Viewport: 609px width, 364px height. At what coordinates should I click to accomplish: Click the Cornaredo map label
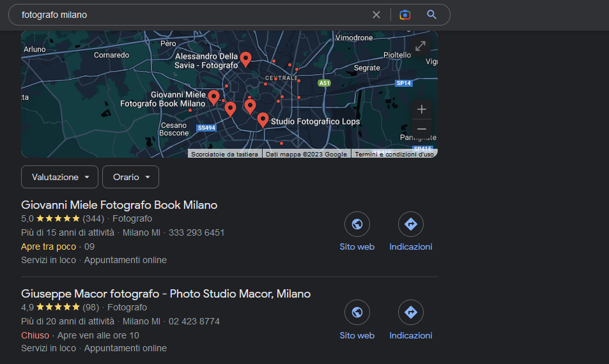(x=111, y=55)
